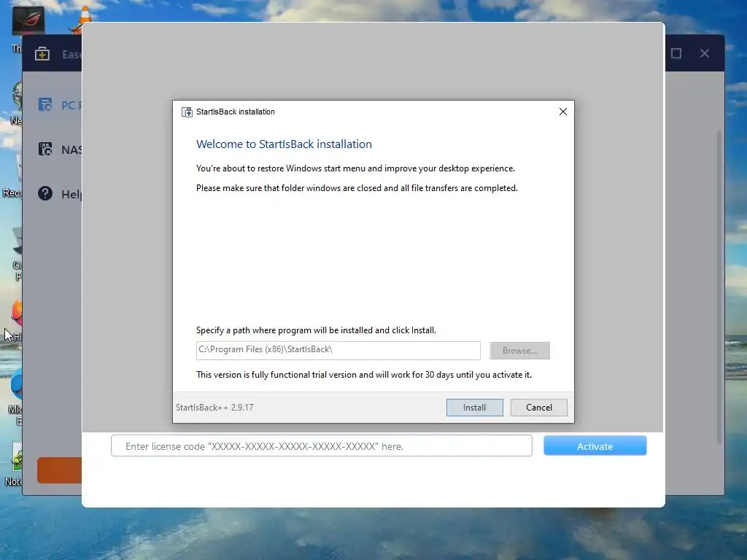The width and height of the screenshot is (747, 560).
Task: Click the 'StartIsBack++ 2.9.17' version text
Action: (x=214, y=408)
